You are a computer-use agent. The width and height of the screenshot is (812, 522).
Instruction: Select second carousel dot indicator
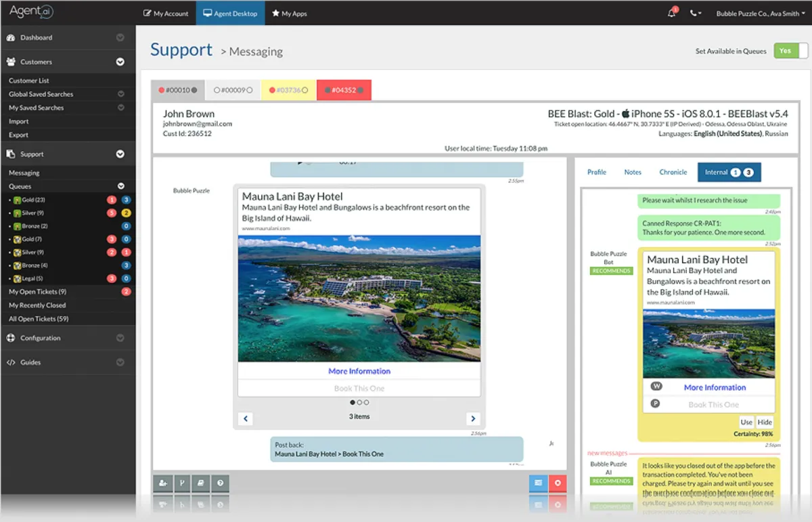pyautogui.click(x=359, y=403)
